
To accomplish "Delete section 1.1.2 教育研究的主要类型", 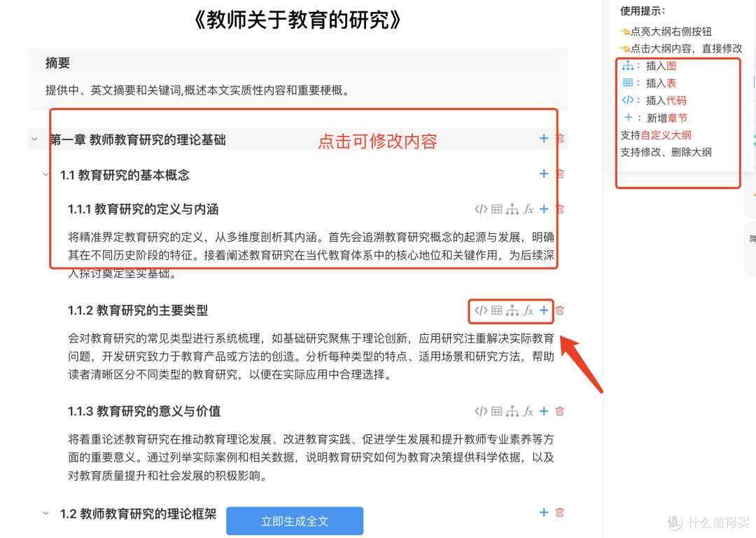I will [560, 310].
